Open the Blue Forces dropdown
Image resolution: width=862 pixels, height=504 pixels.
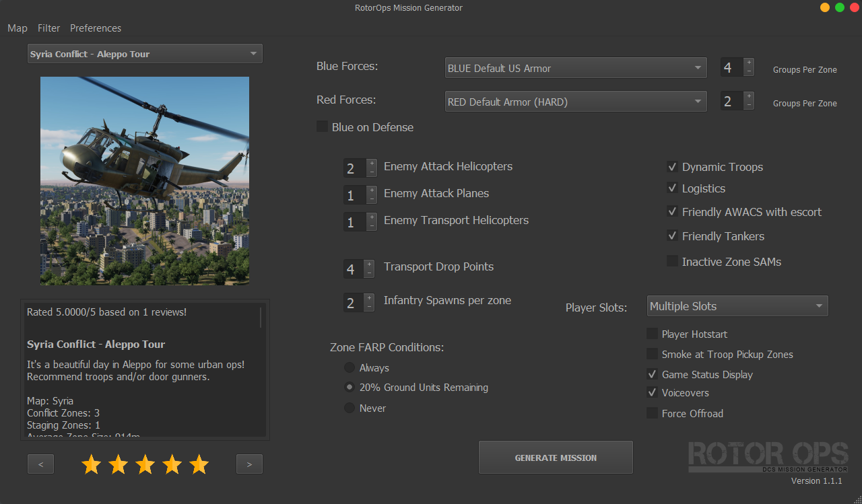point(576,67)
